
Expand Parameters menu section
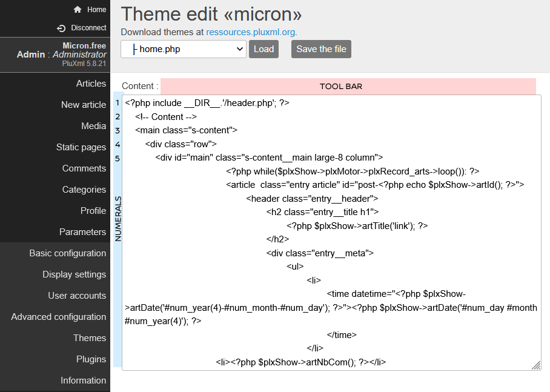point(82,232)
